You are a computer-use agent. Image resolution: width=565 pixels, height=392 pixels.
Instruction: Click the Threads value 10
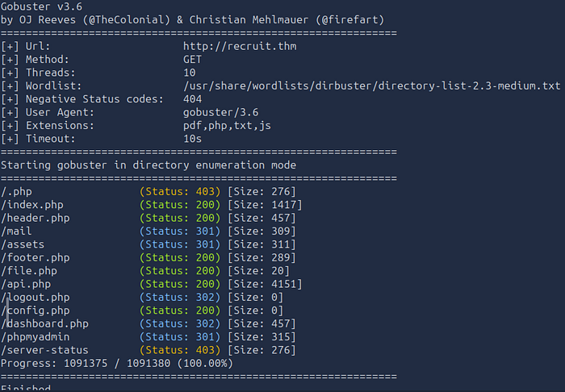190,73
